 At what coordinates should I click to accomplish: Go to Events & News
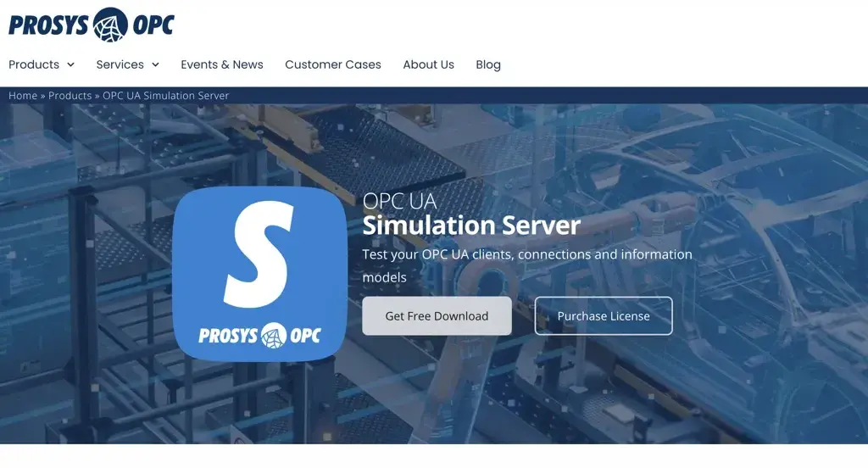tap(222, 64)
